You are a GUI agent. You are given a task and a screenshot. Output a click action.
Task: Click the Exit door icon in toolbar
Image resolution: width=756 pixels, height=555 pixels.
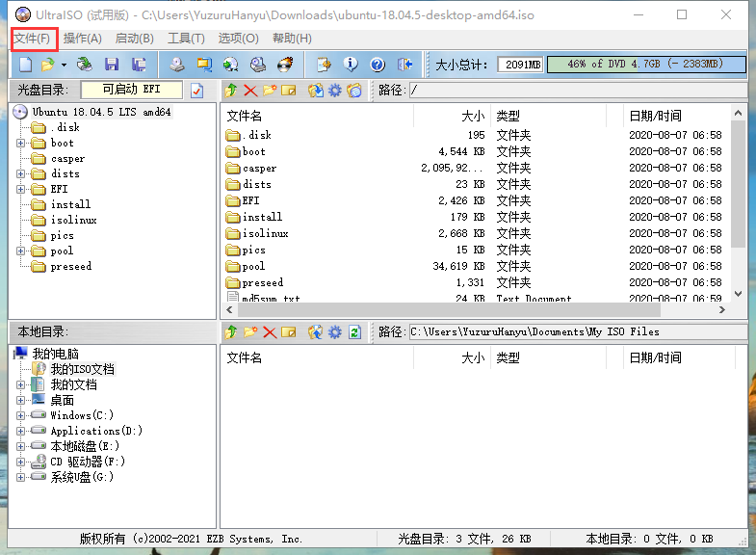(x=405, y=65)
